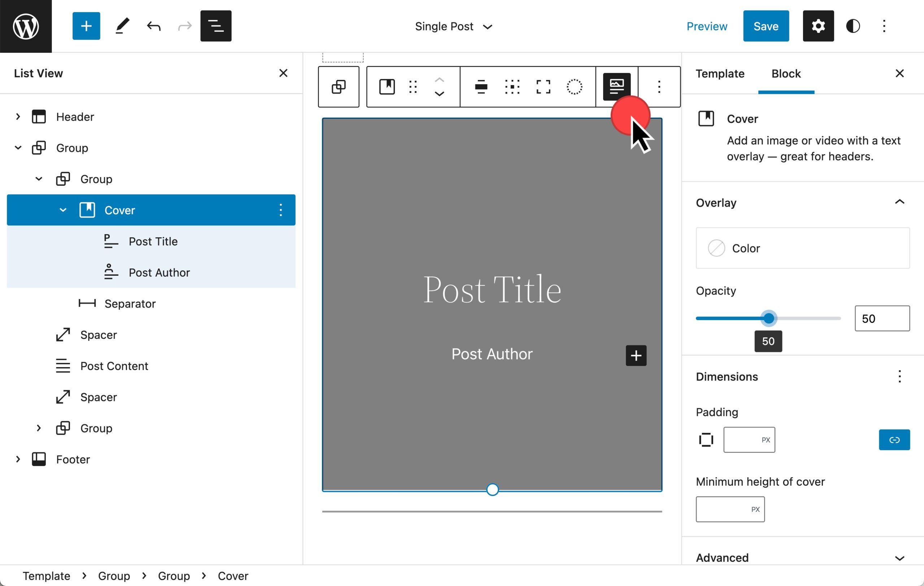Click the duotone filter circle icon
This screenshot has height=586, width=924.
[574, 87]
